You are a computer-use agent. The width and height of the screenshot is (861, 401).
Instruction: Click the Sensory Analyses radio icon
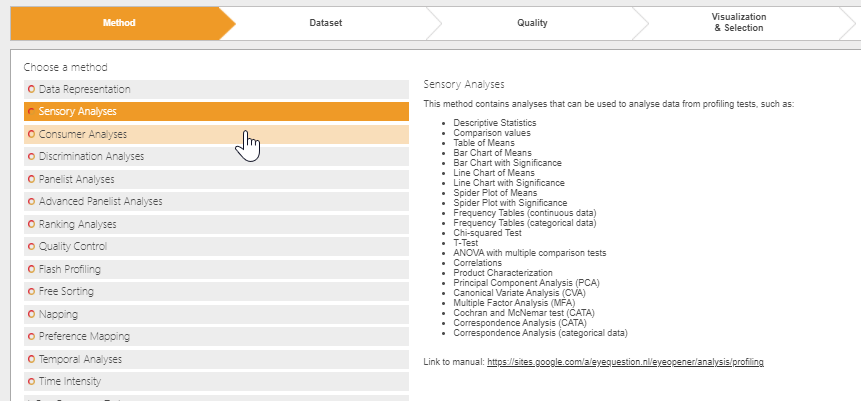click(31, 112)
